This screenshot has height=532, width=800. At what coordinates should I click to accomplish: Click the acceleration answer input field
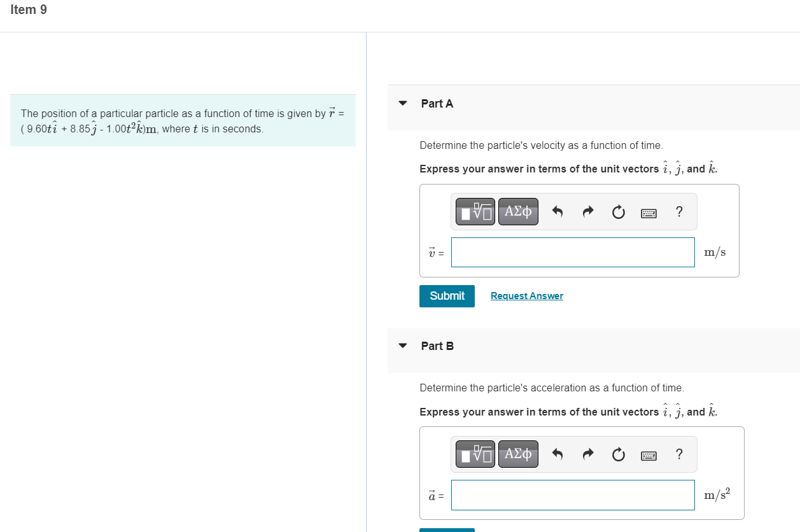click(572, 494)
